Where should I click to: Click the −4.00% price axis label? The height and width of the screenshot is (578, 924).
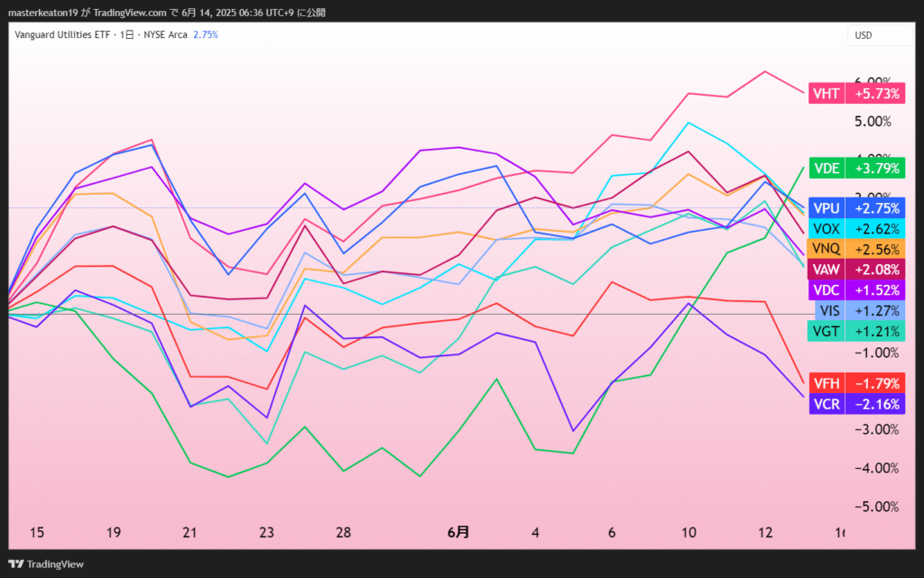click(877, 469)
